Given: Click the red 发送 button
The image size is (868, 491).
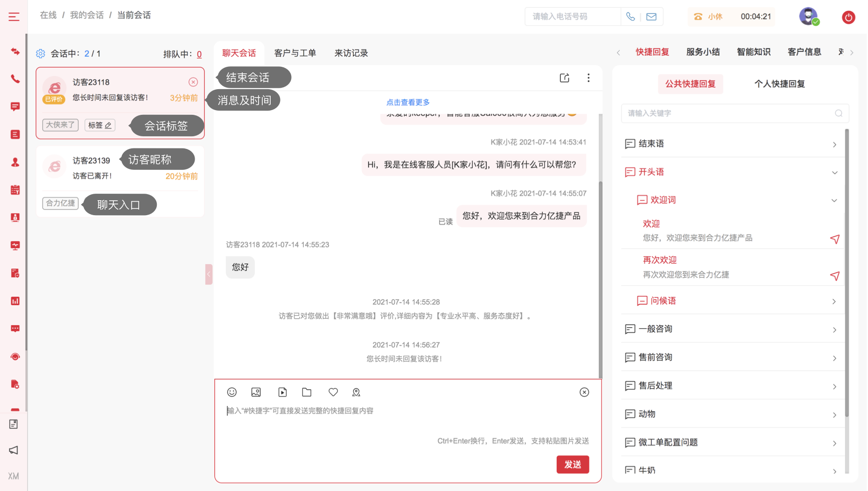Looking at the screenshot, I should [573, 464].
